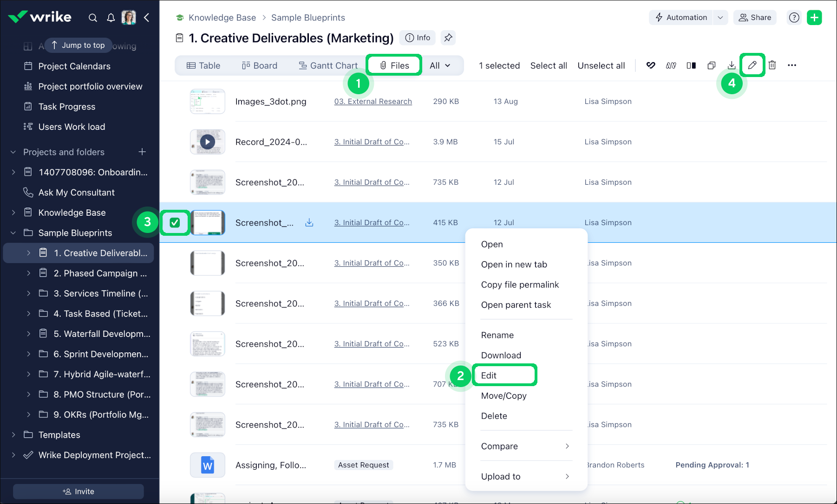Click the Share button

tap(755, 18)
